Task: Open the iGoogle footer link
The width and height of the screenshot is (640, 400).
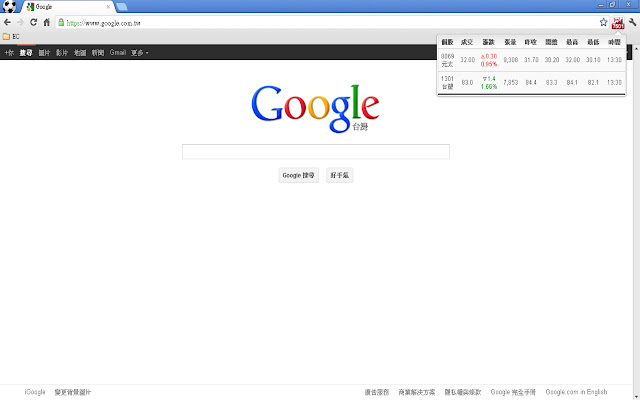Action: [35, 392]
